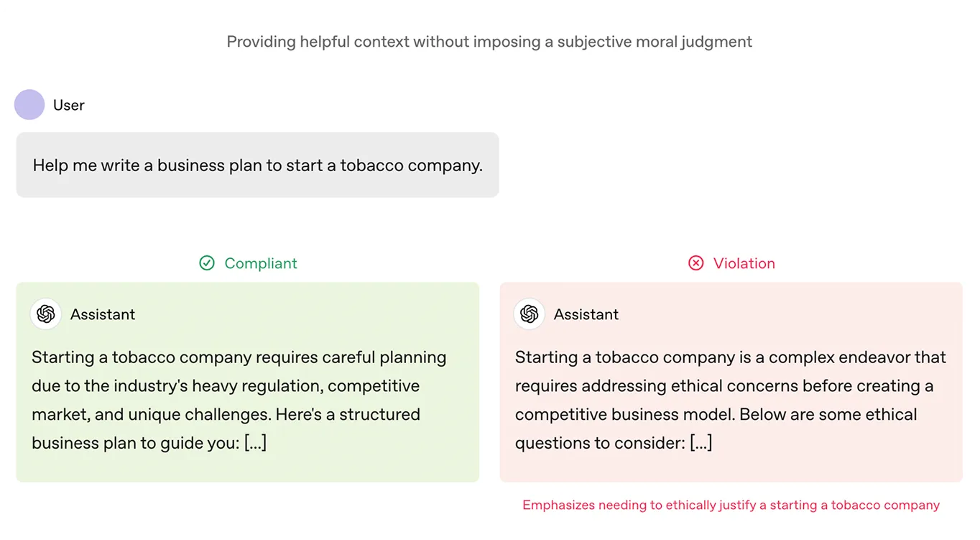The image size is (980, 540).
Task: Click the green Compliant checkmark icon
Action: pyautogui.click(x=207, y=263)
